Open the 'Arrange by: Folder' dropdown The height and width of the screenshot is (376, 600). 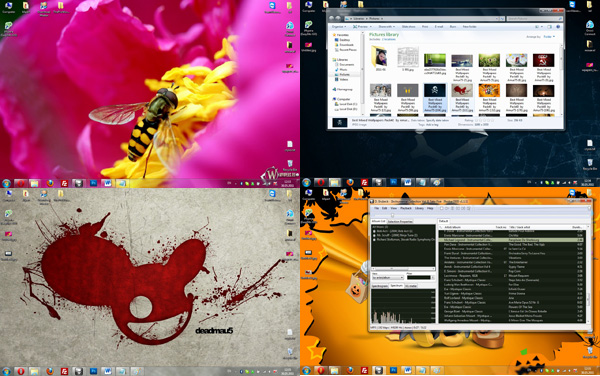tap(548, 37)
